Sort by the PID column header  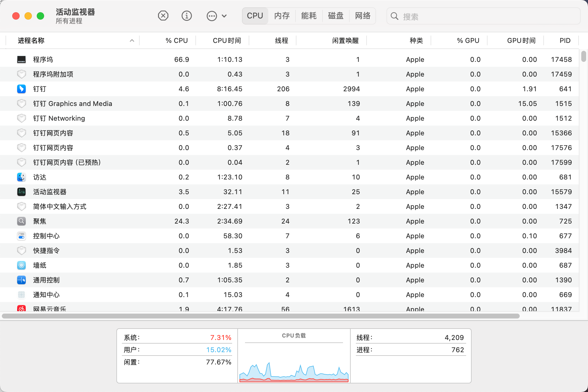point(565,40)
